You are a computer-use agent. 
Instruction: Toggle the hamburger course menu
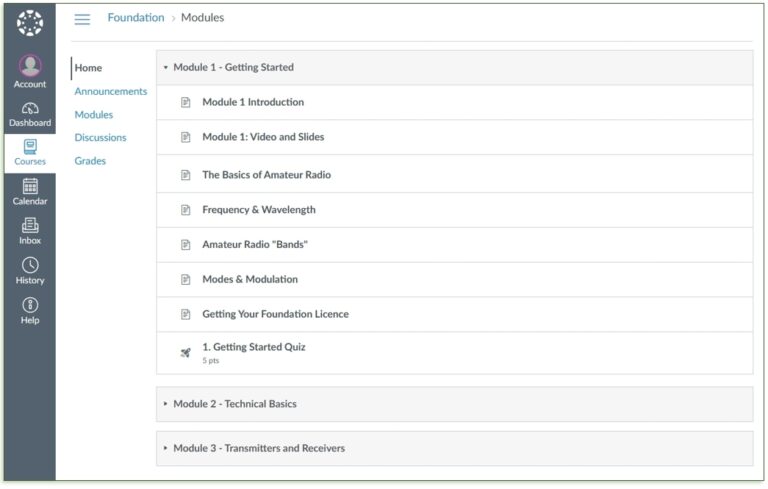pyautogui.click(x=82, y=19)
